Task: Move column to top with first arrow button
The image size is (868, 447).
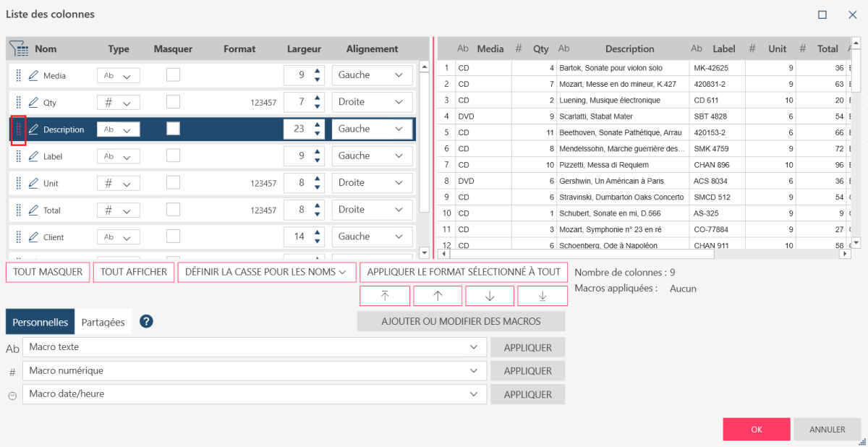Action: (x=385, y=296)
